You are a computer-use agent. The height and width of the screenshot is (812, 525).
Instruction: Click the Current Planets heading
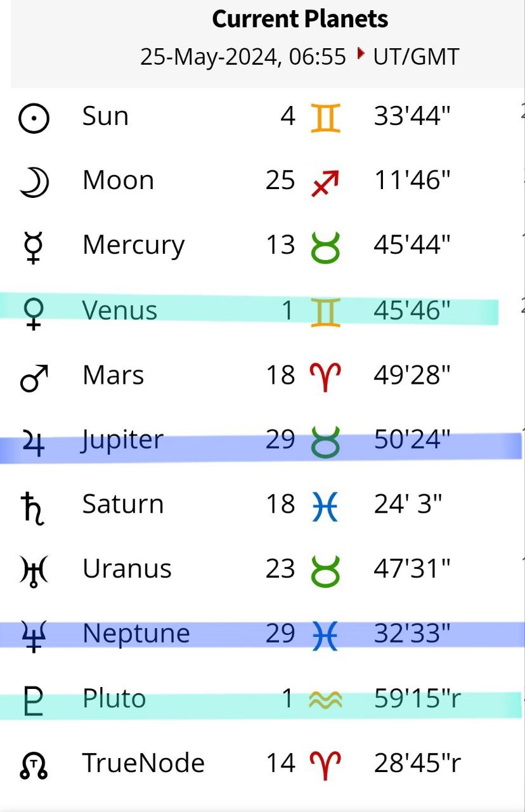tap(300, 20)
